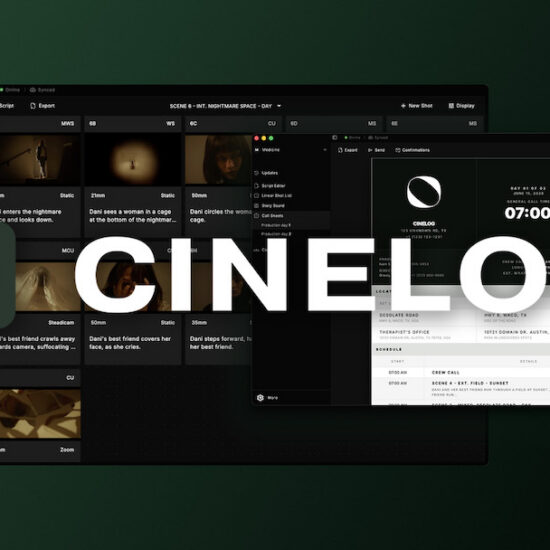Open the scene selector dropdown arrow
The image size is (550, 550).
[279, 106]
